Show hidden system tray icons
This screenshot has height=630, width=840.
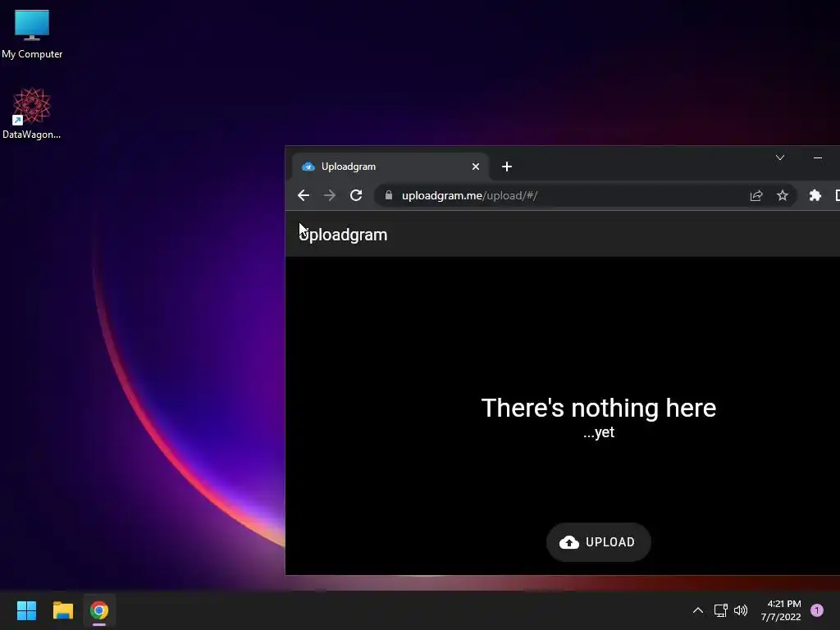pos(697,610)
